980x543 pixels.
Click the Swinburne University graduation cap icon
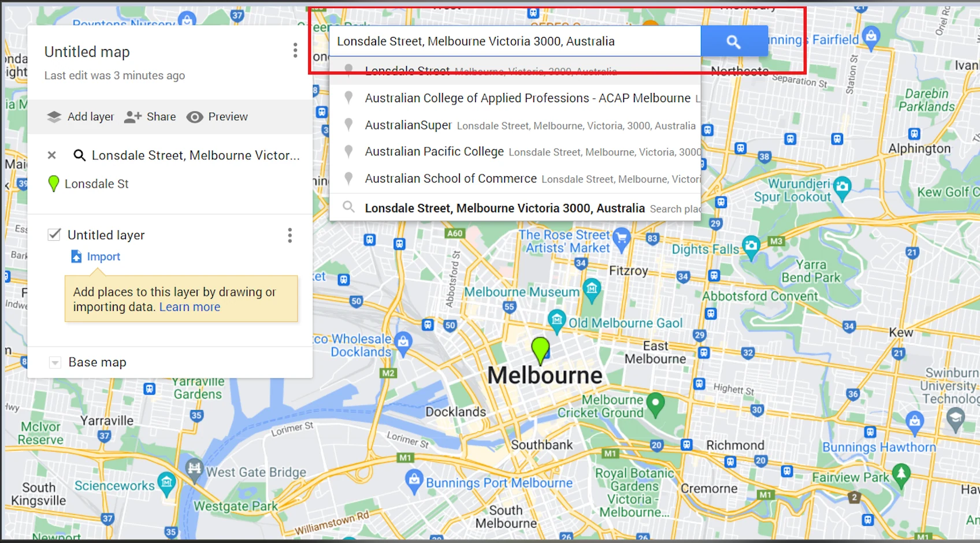pos(956,419)
